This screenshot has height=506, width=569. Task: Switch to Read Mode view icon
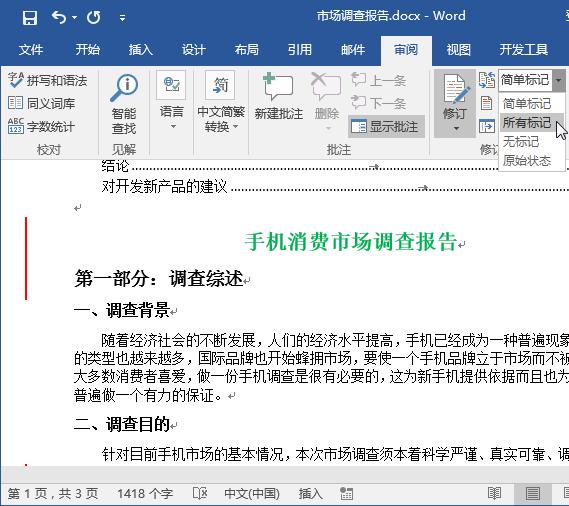(494, 494)
